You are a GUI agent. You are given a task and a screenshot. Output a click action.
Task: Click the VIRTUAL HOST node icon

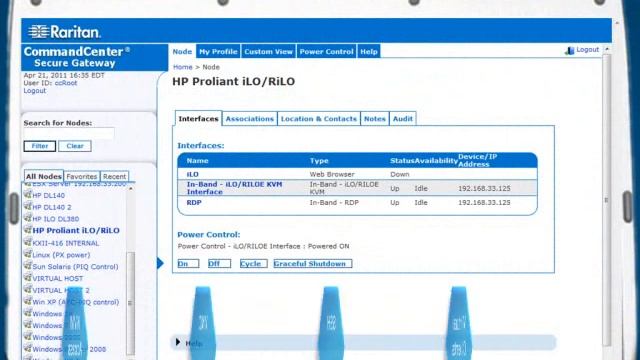[28, 278]
